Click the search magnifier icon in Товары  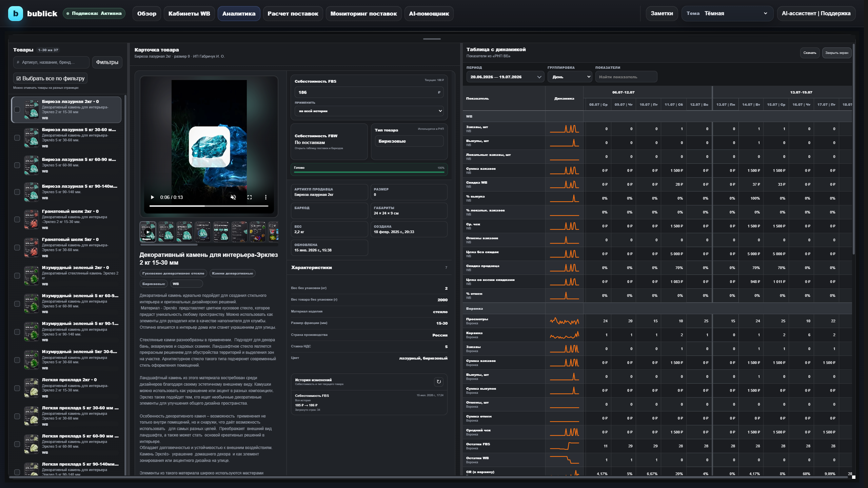[x=18, y=62]
